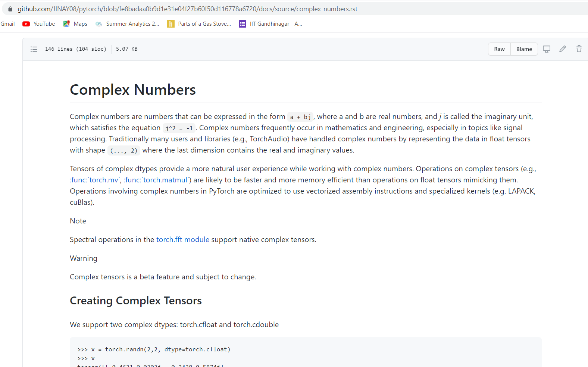588x367 pixels.
Task: Open the Maps bookmark
Action: click(75, 24)
